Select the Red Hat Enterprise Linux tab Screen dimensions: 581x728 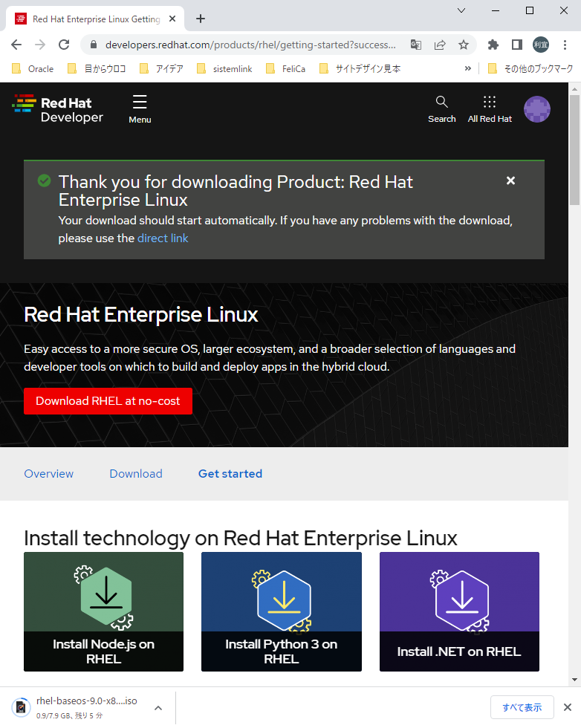coord(95,19)
